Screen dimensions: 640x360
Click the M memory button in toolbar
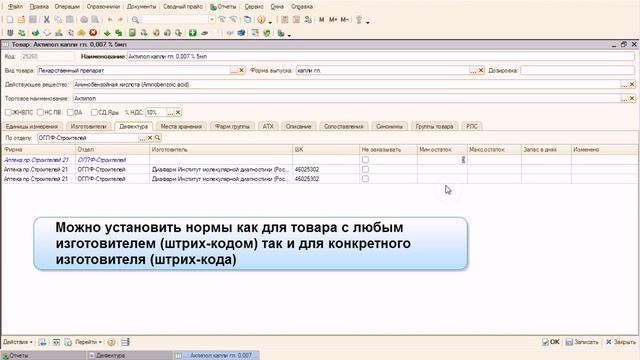click(x=322, y=20)
